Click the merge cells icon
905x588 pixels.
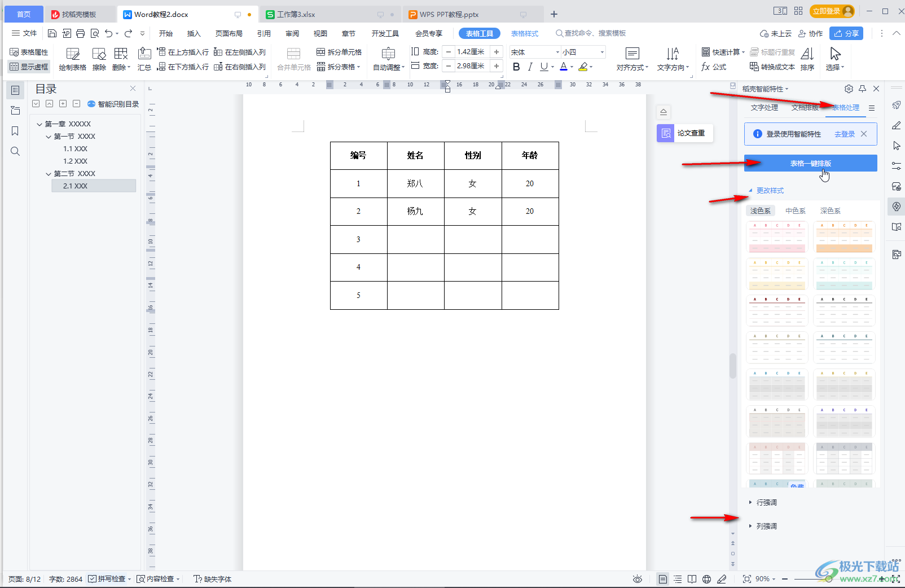point(293,59)
